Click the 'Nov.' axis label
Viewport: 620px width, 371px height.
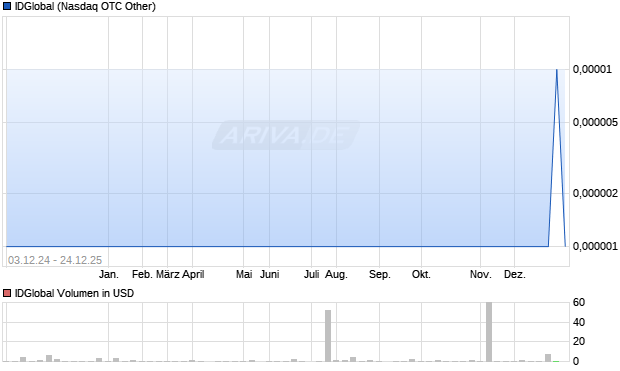(481, 274)
